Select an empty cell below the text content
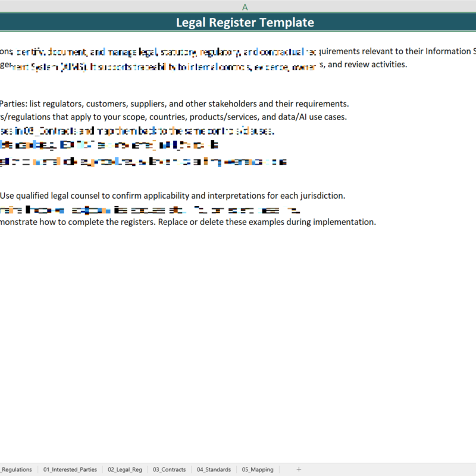 238,297
